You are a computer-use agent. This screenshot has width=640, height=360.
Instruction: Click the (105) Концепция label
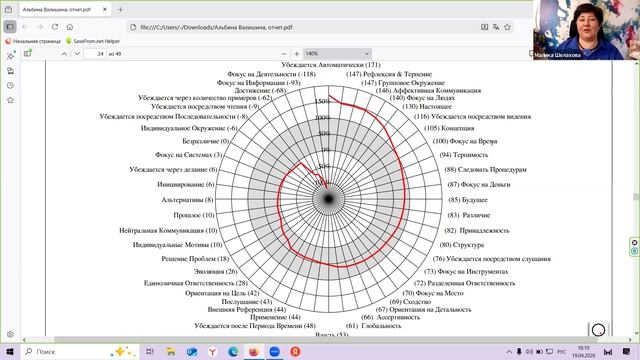point(449,128)
